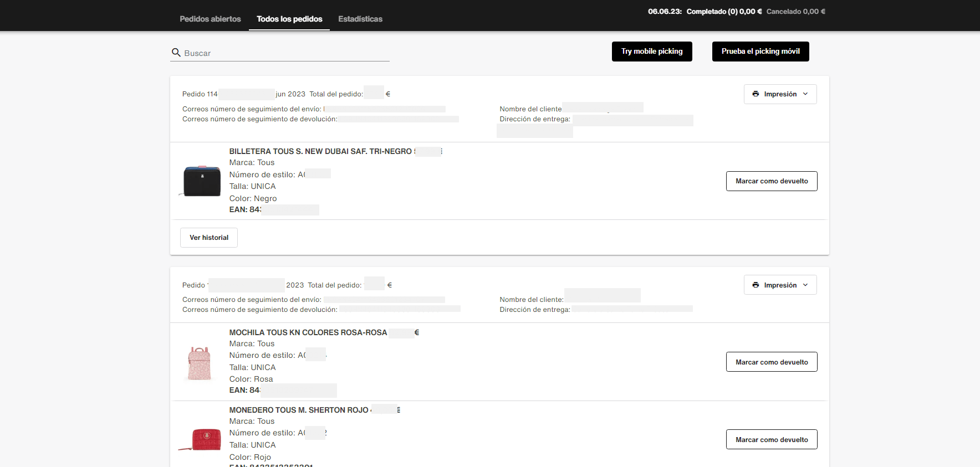This screenshot has height=467, width=980.
Task: Switch to Pedidos abiertos tab
Action: point(210,19)
